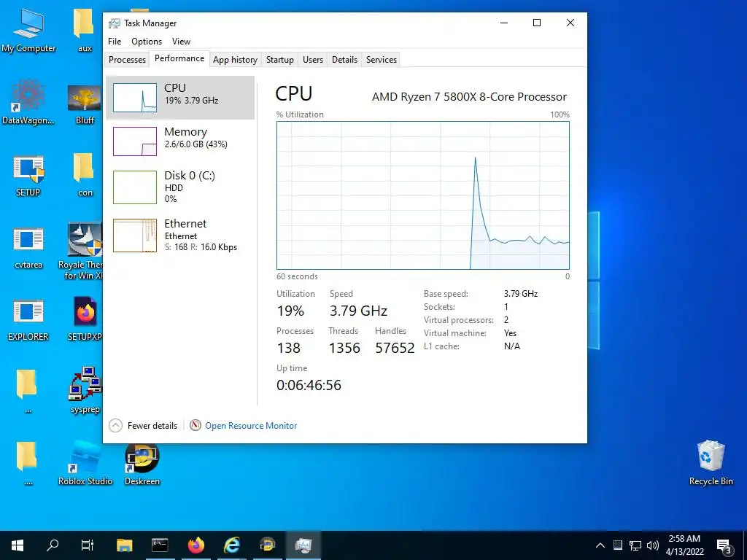Open the aux folder on desktop
Screen dimensions: 747x560
85,31
